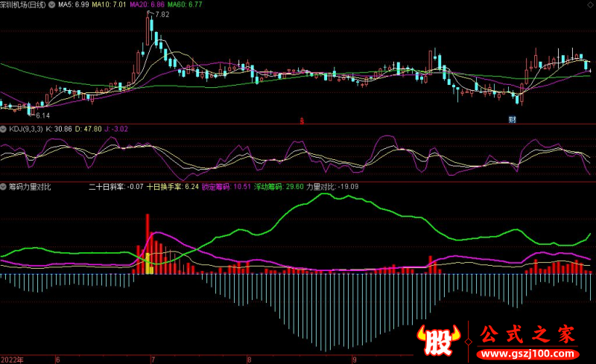596x364 pixels.
Task: Click the month 9 marker on time axis
Action: tap(355, 360)
